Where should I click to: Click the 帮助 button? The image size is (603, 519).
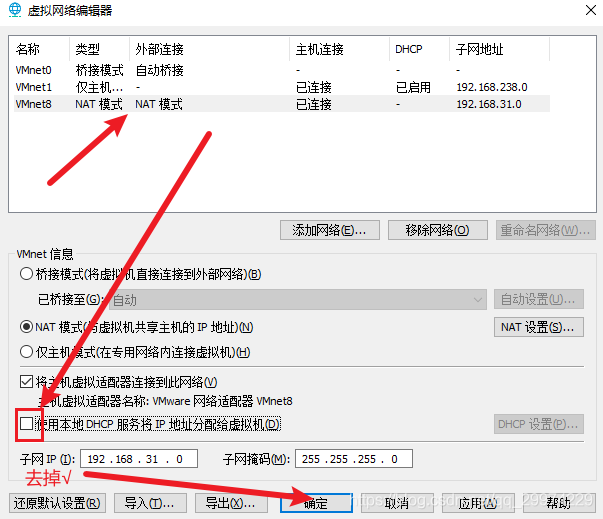tap(560, 503)
